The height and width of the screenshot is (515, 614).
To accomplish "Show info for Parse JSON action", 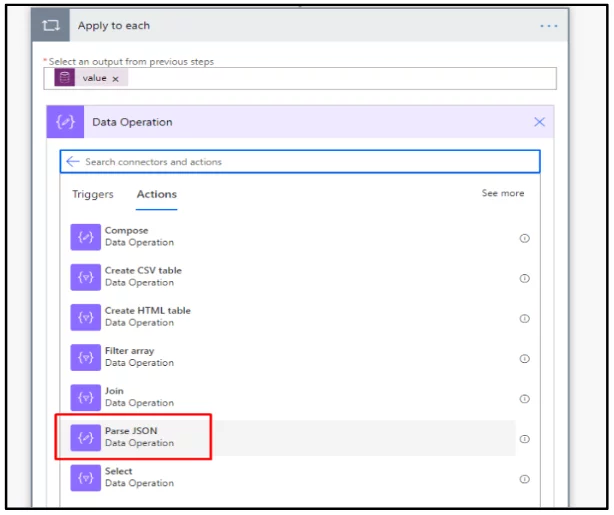I will tap(524, 439).
